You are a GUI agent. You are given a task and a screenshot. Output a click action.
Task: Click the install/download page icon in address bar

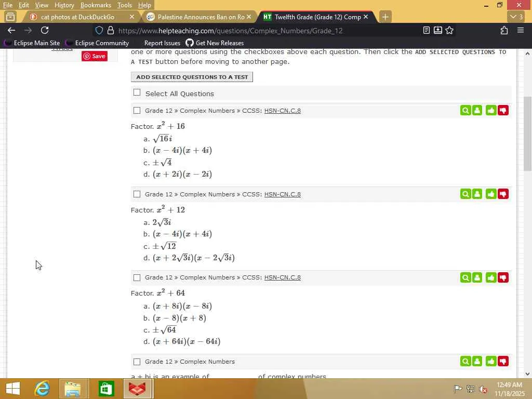pyautogui.click(x=438, y=31)
